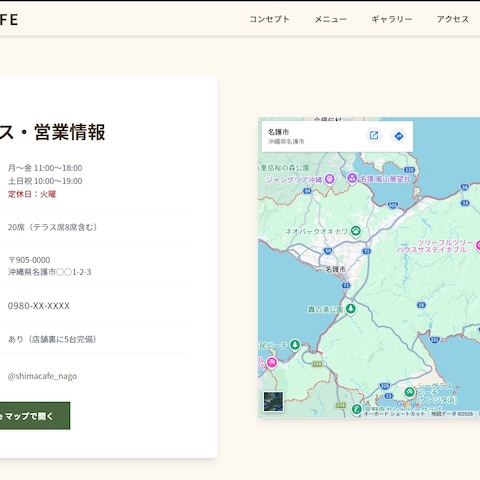
Task: Click the キーボード ショートカット map link
Action: [x=394, y=414]
